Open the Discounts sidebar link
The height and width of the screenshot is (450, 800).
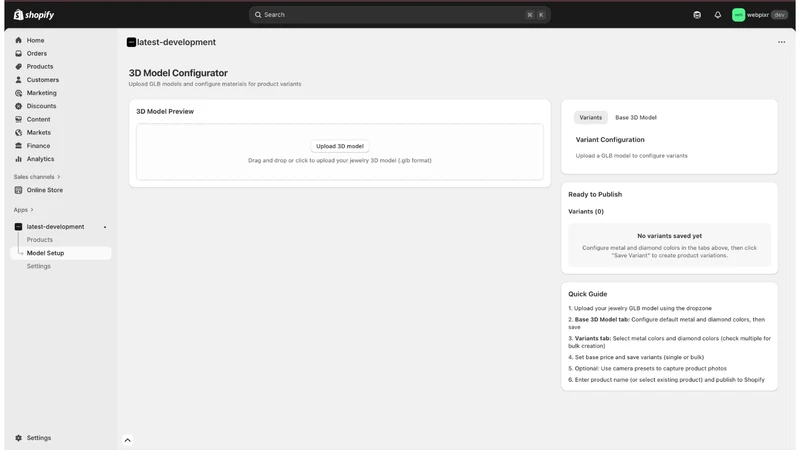coord(41,107)
